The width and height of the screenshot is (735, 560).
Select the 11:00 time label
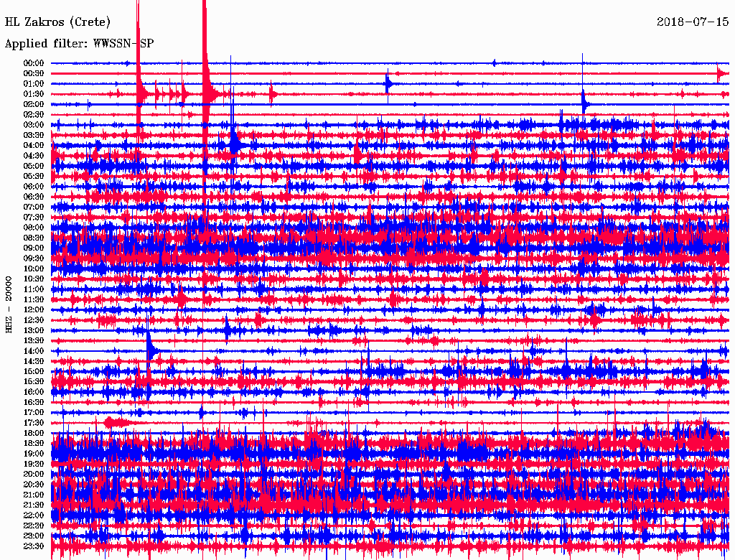click(34, 289)
